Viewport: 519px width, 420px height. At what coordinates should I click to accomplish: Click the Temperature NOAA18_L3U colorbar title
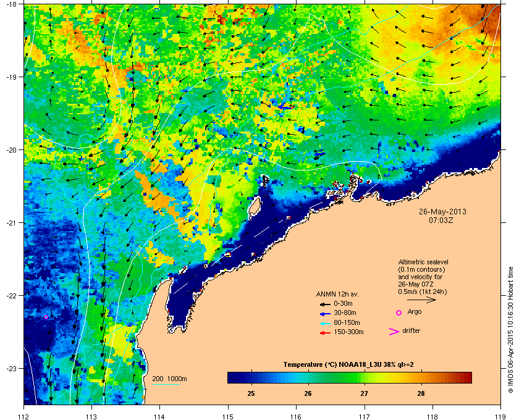[348, 365]
